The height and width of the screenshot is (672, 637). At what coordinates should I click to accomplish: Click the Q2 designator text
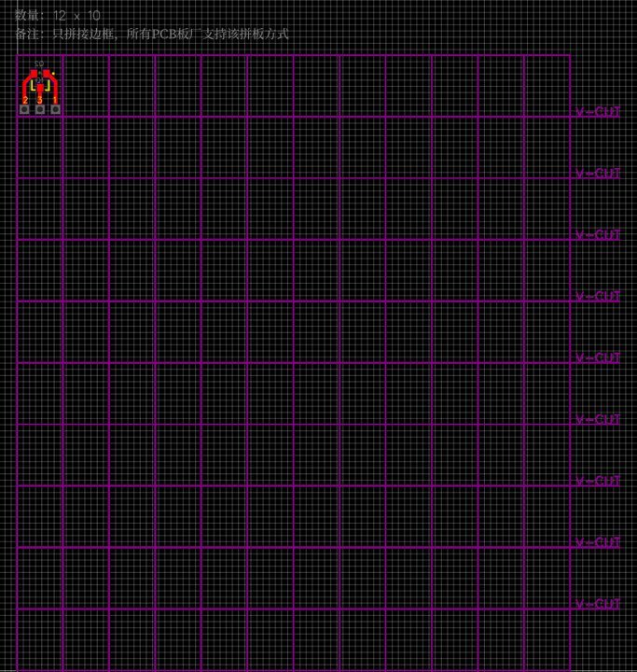(x=39, y=63)
